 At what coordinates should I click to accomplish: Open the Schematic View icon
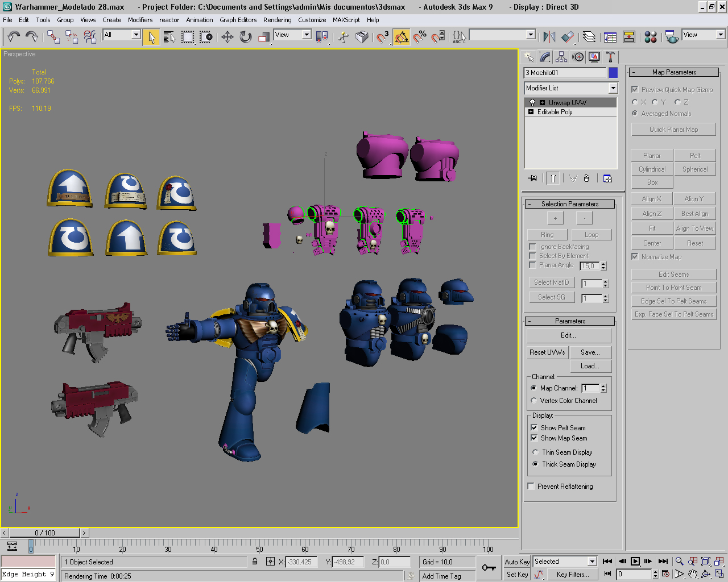pos(629,37)
